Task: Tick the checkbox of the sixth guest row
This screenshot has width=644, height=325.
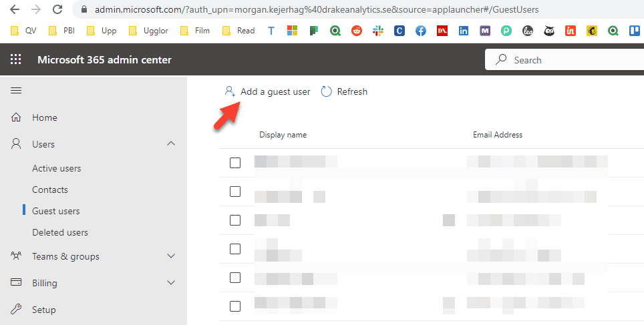Action: pyautogui.click(x=235, y=306)
